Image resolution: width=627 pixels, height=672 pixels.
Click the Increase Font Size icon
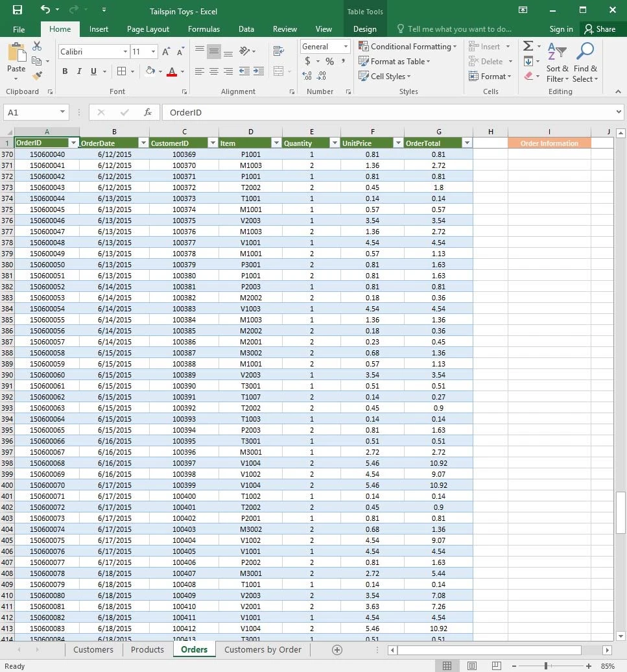tap(166, 52)
